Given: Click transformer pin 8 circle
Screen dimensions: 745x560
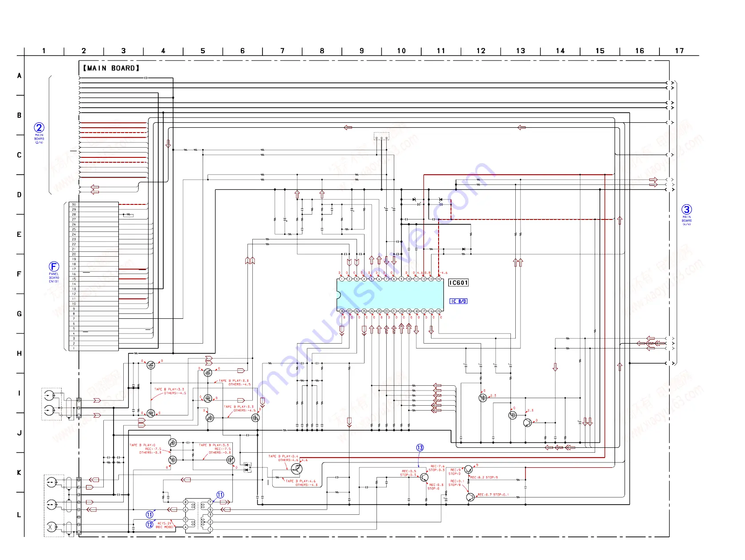Looking at the screenshot, I should 186,502.
